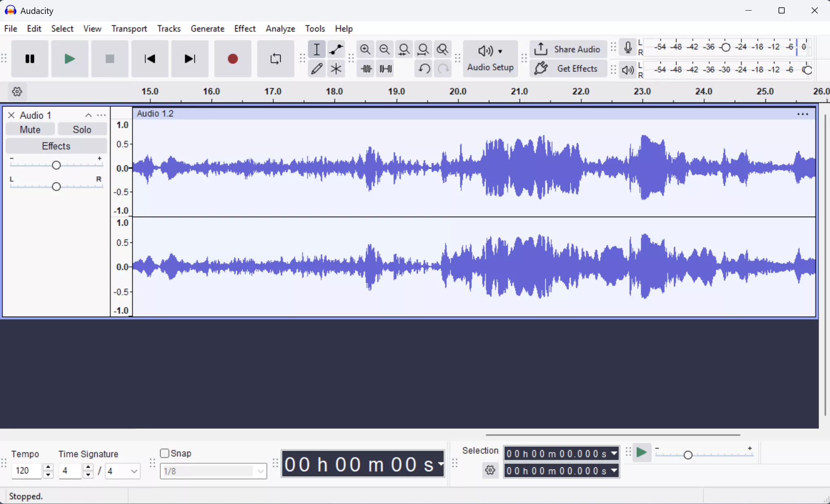The image size is (830, 504).
Task: Skip to start of the project
Action: (x=150, y=59)
